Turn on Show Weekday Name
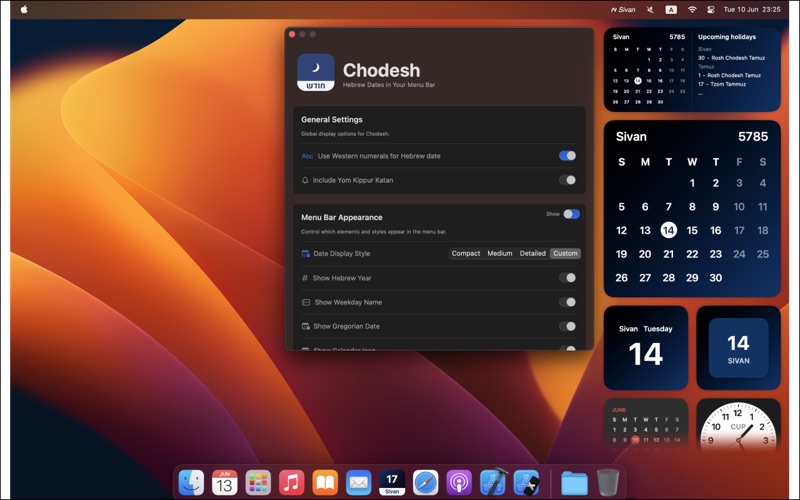The image size is (800, 500). point(567,302)
